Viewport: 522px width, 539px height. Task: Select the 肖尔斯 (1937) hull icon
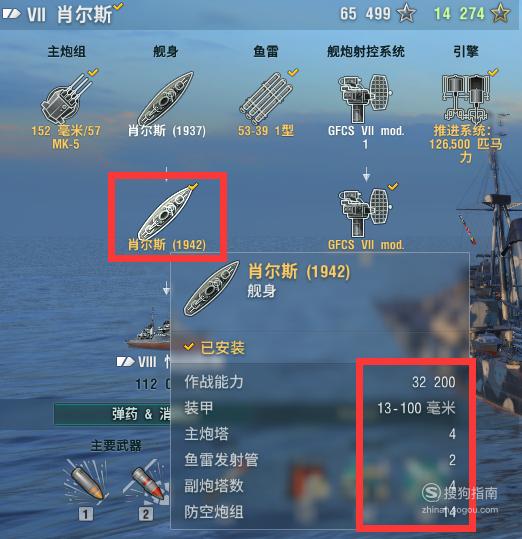166,98
